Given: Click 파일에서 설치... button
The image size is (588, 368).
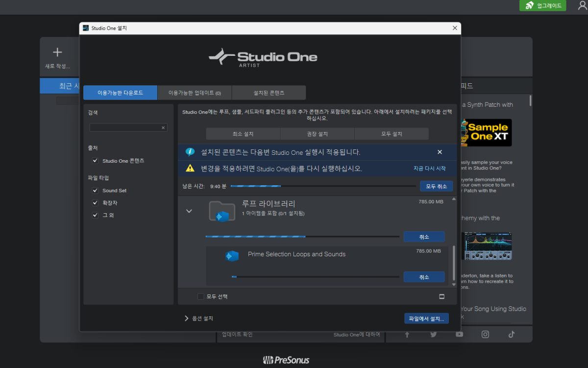Looking at the screenshot, I should (426, 319).
